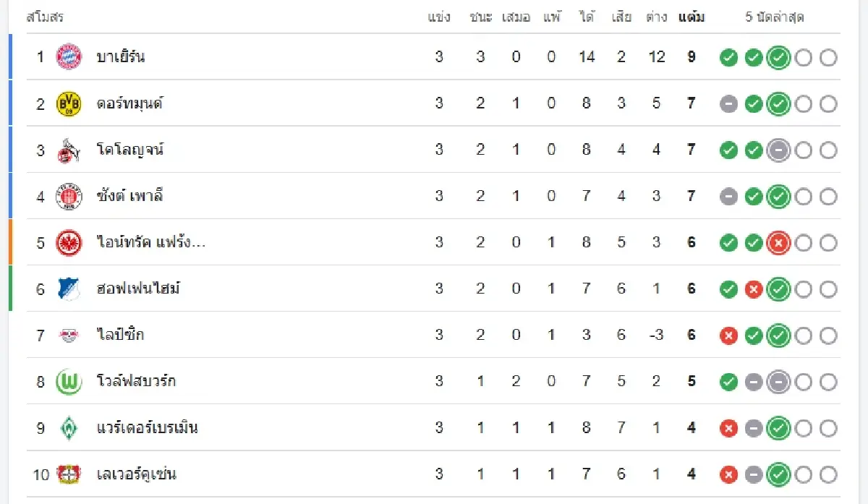Image resolution: width=868 pixels, height=504 pixels.
Task: Click the Wolfsburg green W logo
Action: pyautogui.click(x=69, y=381)
